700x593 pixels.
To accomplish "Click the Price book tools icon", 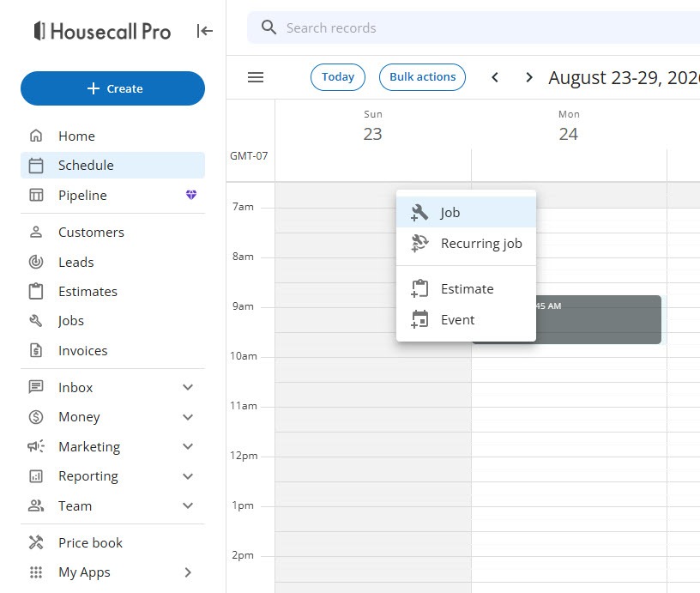I will point(36,542).
